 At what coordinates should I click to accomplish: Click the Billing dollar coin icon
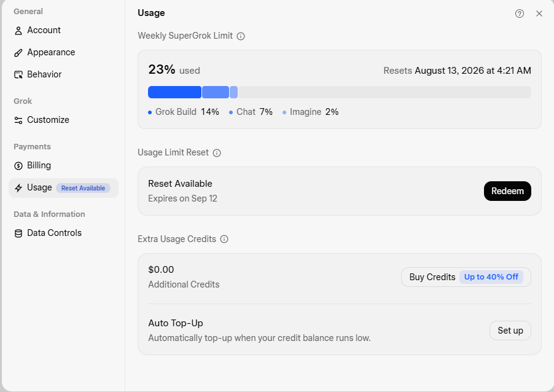tap(18, 166)
